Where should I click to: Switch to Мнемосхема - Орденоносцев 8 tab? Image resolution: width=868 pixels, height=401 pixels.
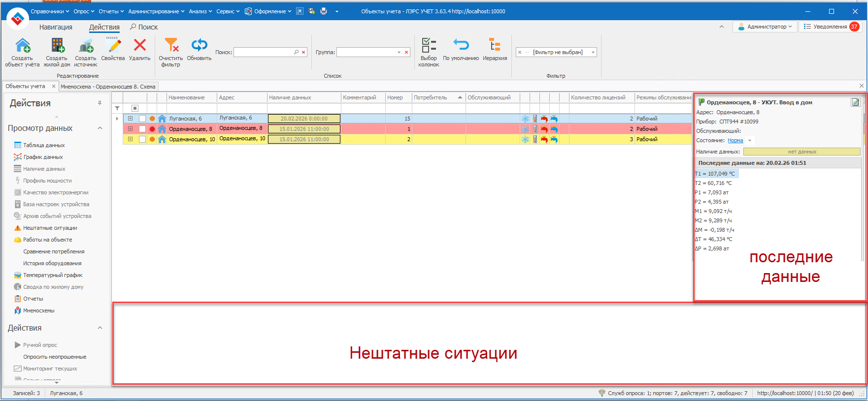(x=108, y=87)
